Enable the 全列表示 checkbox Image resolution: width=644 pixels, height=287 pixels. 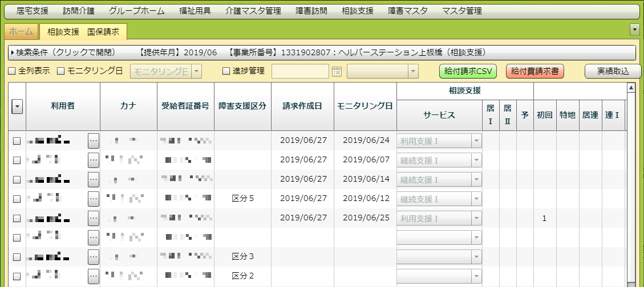pyautogui.click(x=12, y=71)
